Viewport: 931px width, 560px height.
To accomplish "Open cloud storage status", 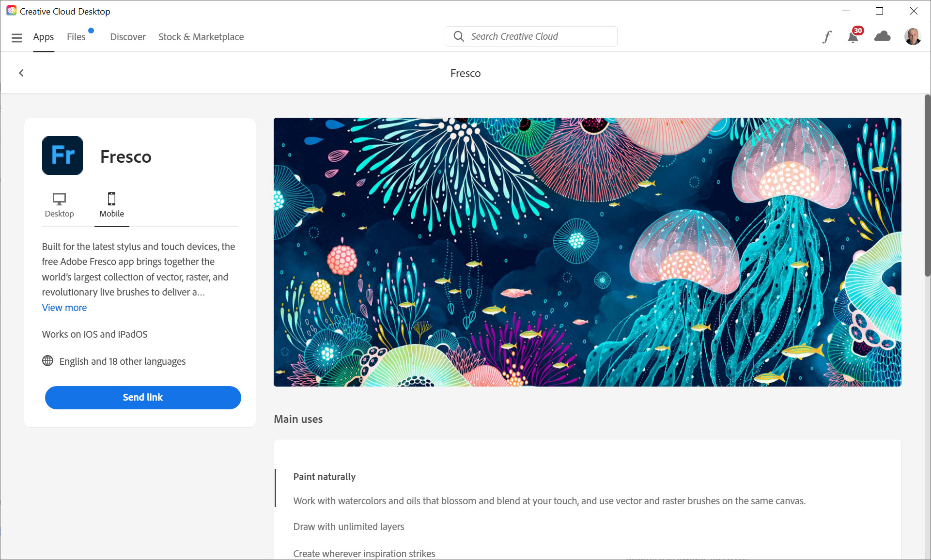I will (883, 36).
